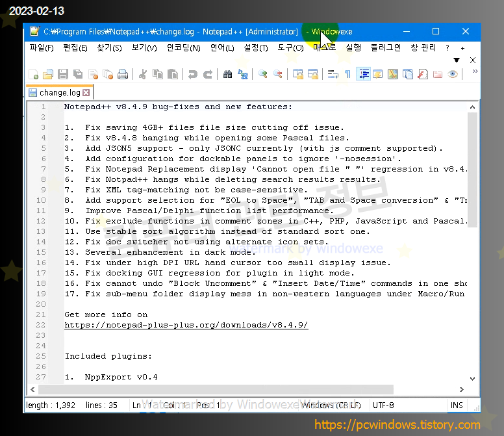Click Windows (CR LF) status field

331,405
